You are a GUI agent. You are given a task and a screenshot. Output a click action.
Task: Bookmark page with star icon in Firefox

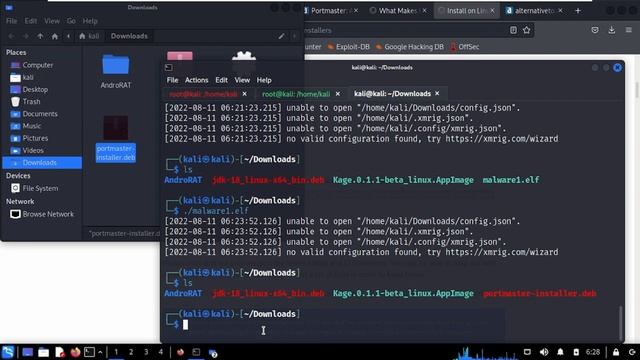click(527, 30)
